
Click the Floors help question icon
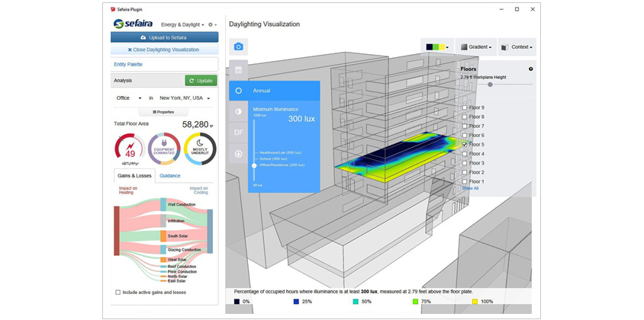(x=530, y=69)
